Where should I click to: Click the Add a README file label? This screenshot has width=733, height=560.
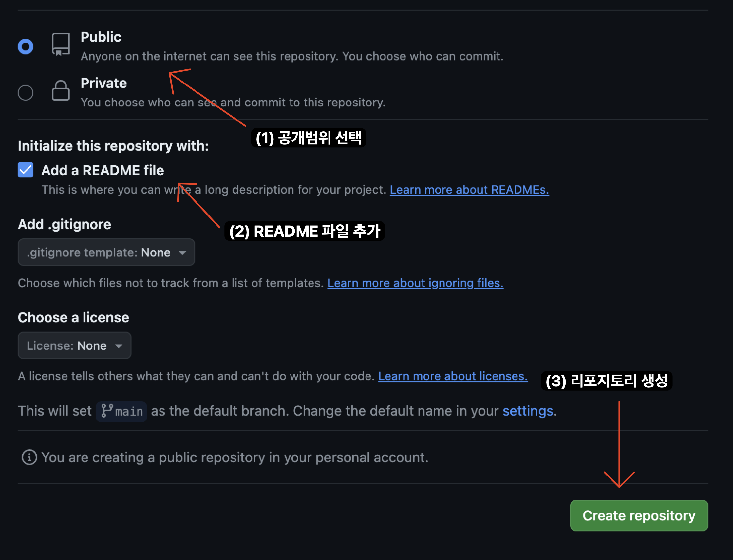pyautogui.click(x=103, y=170)
